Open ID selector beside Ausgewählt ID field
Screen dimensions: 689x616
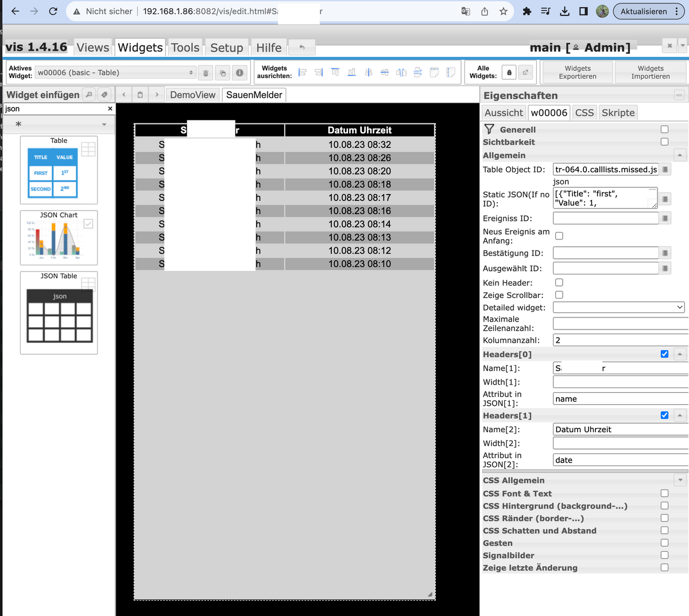point(665,268)
